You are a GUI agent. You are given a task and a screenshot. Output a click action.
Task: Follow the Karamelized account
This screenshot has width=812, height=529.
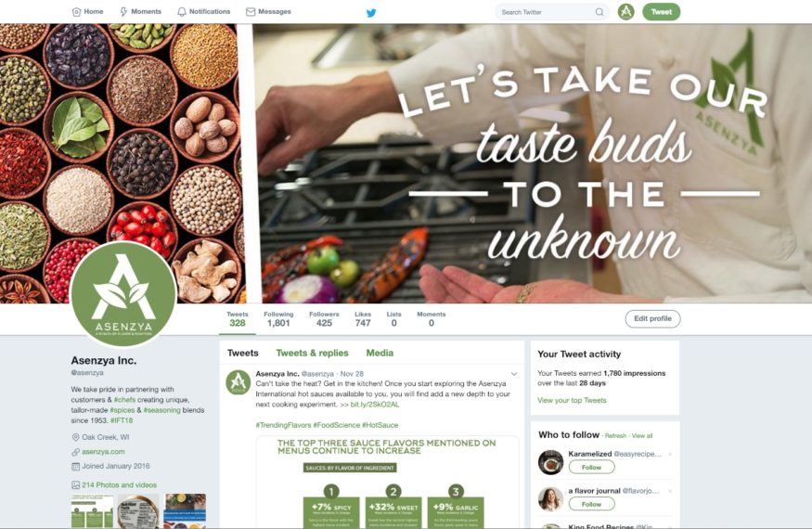591,468
